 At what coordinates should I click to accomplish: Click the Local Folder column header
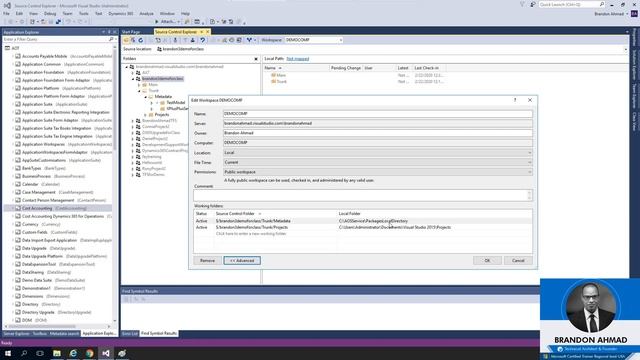pos(349,213)
